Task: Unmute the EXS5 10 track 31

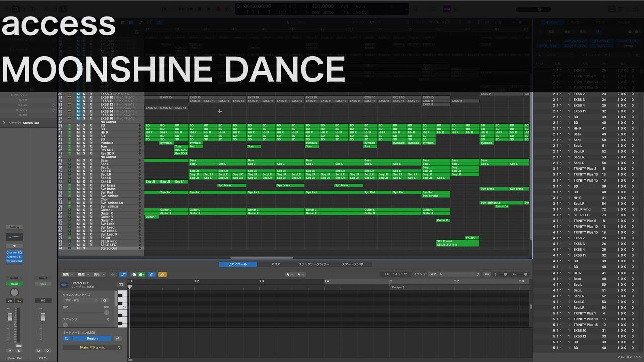Action: 78,97
